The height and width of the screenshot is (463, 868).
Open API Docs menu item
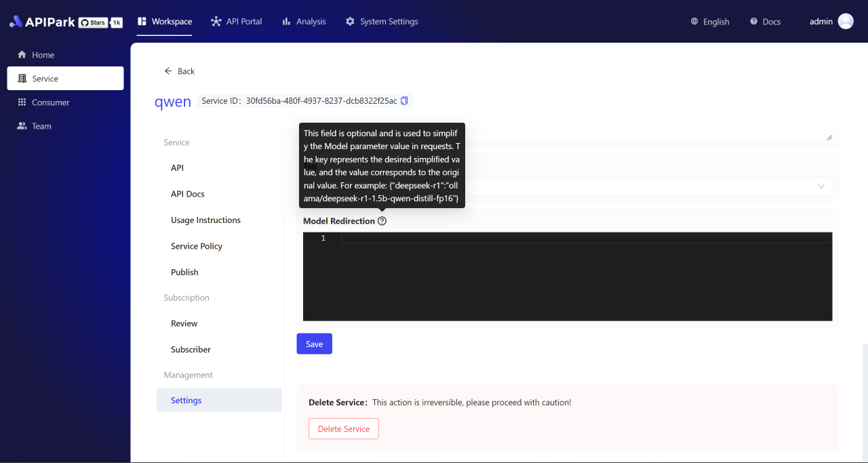[x=219, y=194]
